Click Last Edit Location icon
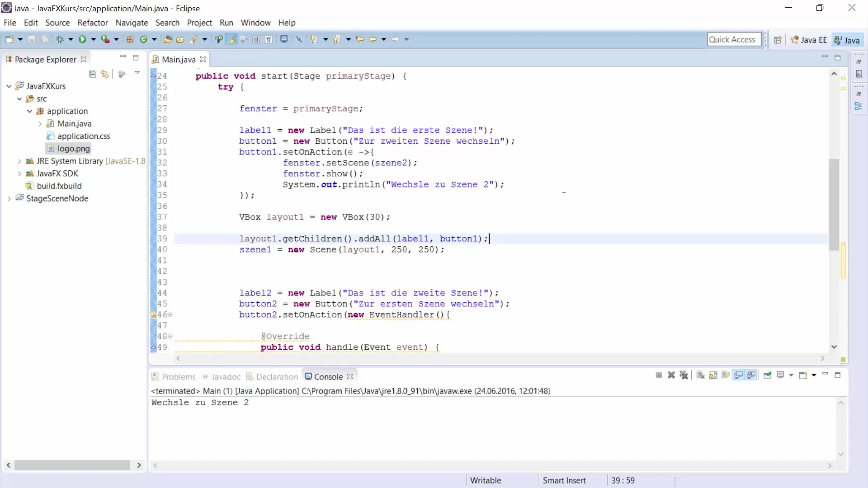868x488 pixels. point(360,39)
